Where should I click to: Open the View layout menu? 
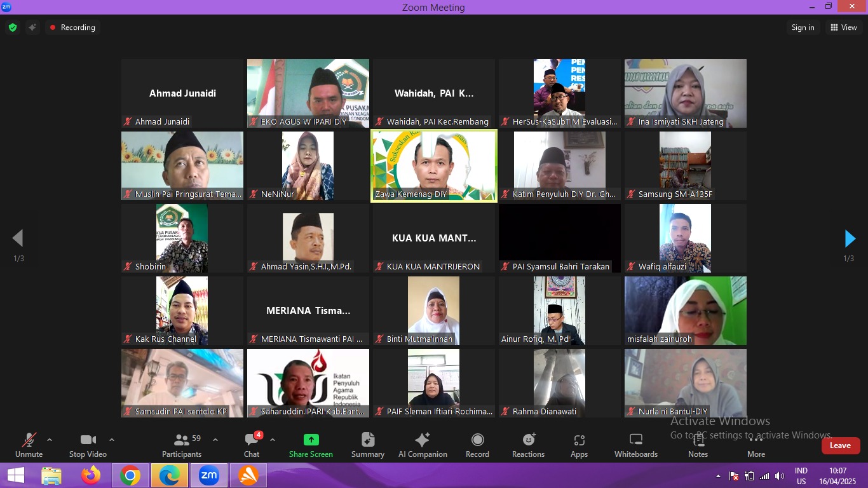(x=843, y=27)
